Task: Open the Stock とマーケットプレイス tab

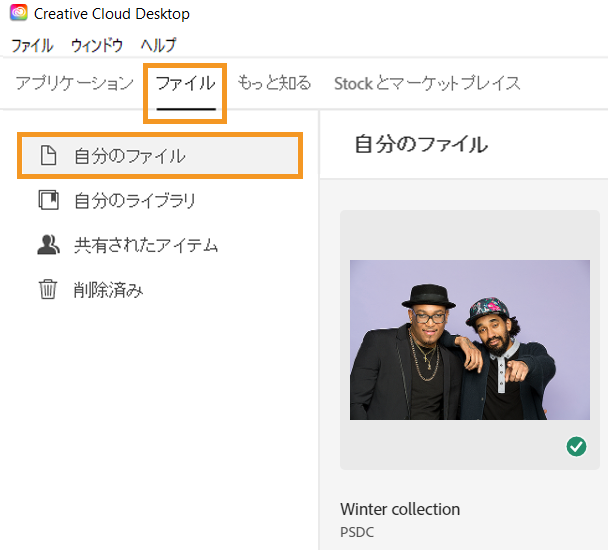Action: [x=427, y=83]
